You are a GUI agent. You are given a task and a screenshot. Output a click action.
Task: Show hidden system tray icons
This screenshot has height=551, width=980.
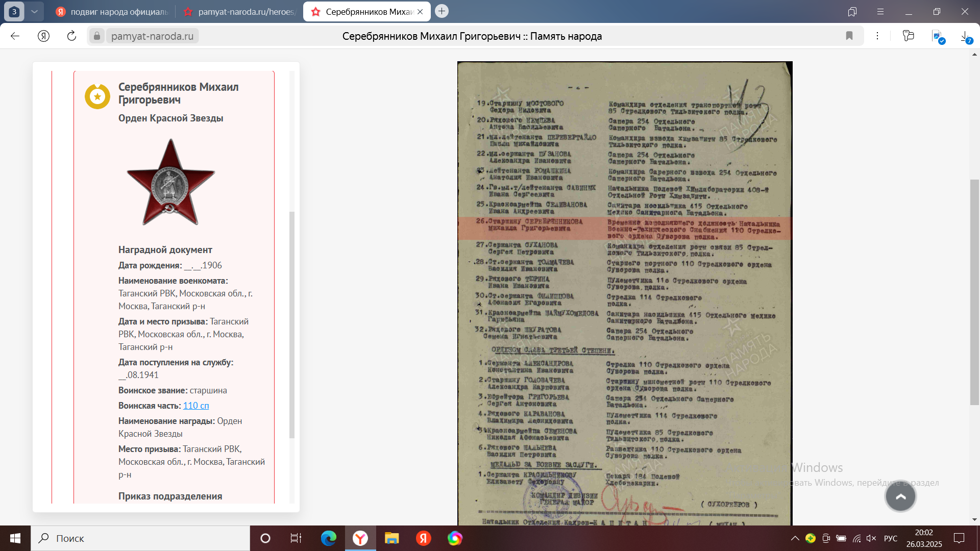(x=795, y=538)
